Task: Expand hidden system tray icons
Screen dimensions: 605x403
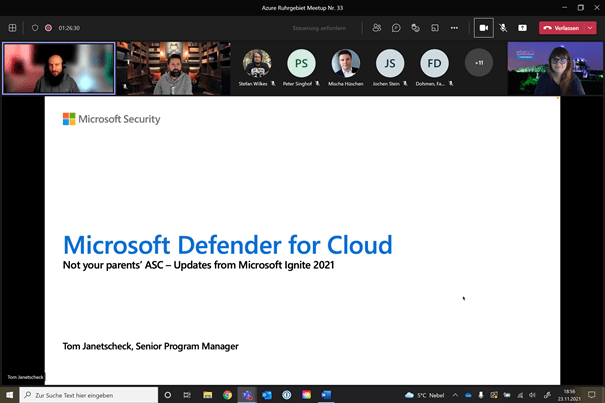Action: [x=455, y=395]
